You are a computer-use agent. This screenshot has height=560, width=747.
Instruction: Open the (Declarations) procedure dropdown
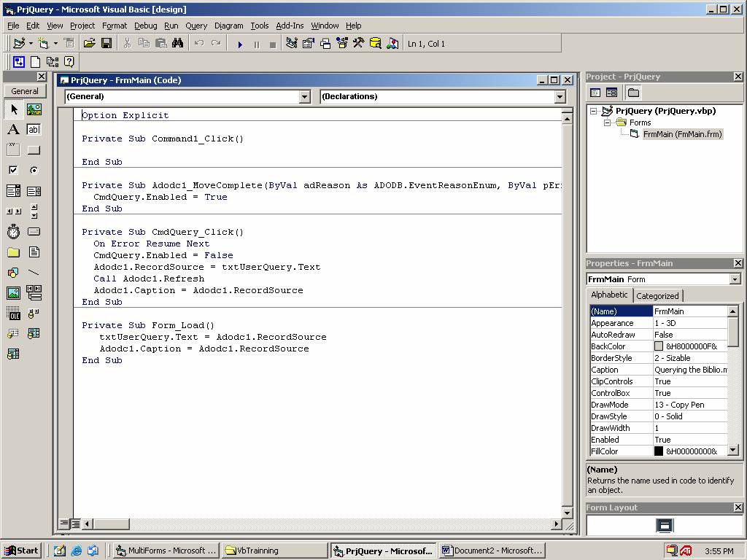(560, 97)
